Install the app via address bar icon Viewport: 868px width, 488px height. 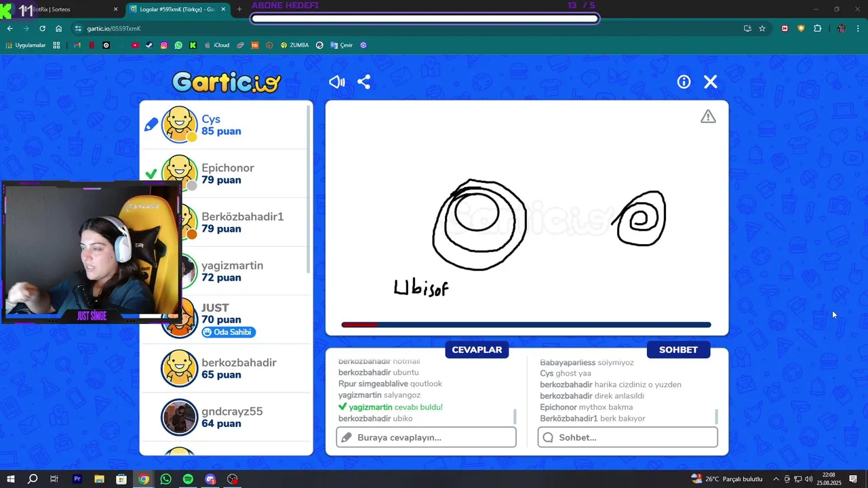pyautogui.click(x=747, y=28)
